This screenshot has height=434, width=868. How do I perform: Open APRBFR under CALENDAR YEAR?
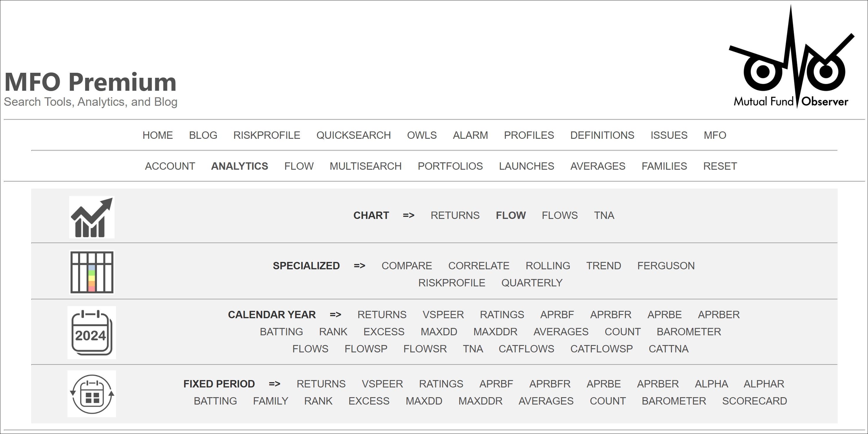611,315
